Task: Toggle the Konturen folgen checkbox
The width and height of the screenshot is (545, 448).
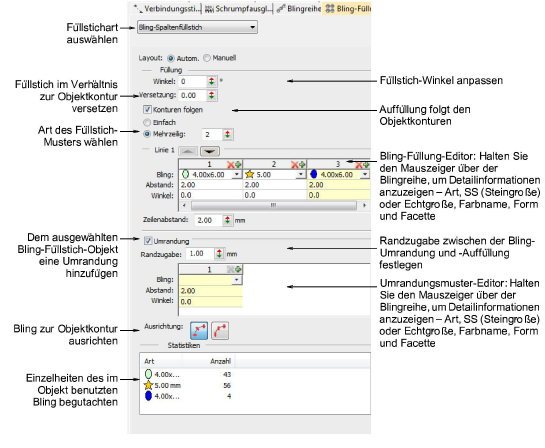Action: 147,110
